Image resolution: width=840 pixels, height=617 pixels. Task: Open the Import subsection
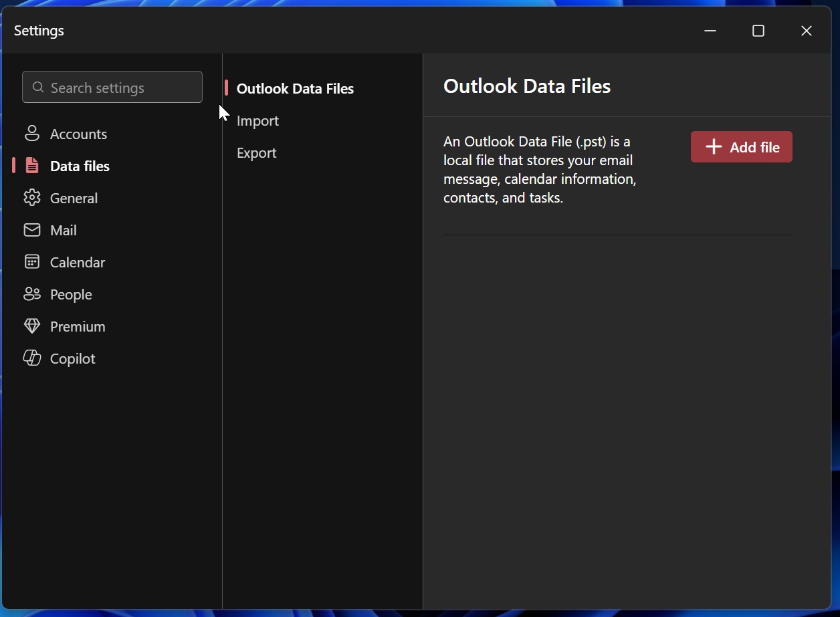click(x=257, y=120)
